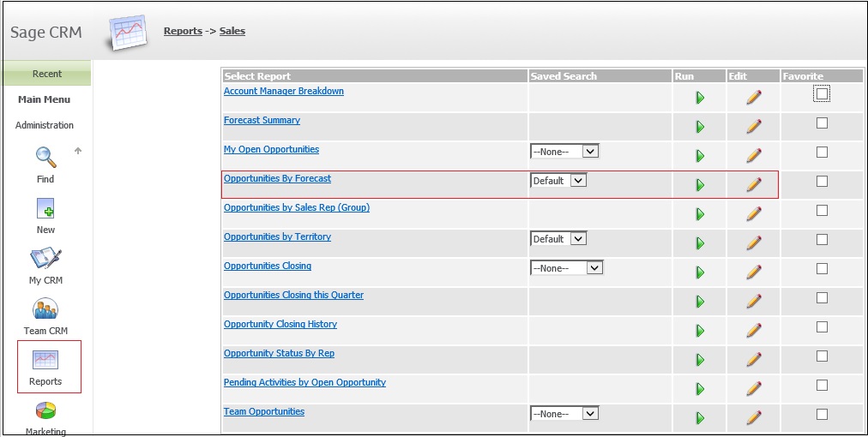This screenshot has width=868, height=437.
Task: Edit the Opportunities Closing report
Action: [x=753, y=272]
